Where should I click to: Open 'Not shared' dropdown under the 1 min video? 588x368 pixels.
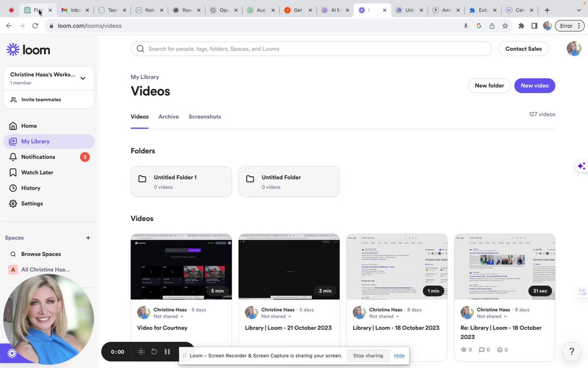(x=384, y=316)
